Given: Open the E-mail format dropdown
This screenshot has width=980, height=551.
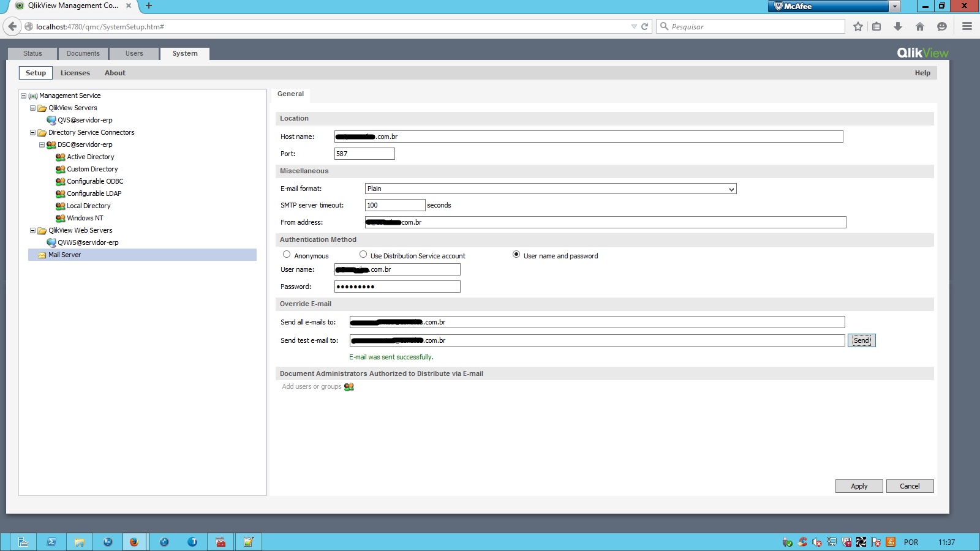Looking at the screenshot, I should [551, 189].
